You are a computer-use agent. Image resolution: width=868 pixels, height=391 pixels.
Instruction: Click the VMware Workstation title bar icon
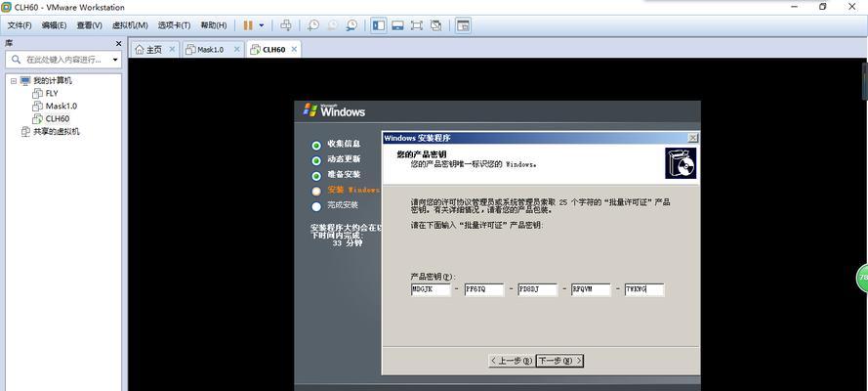[7, 7]
